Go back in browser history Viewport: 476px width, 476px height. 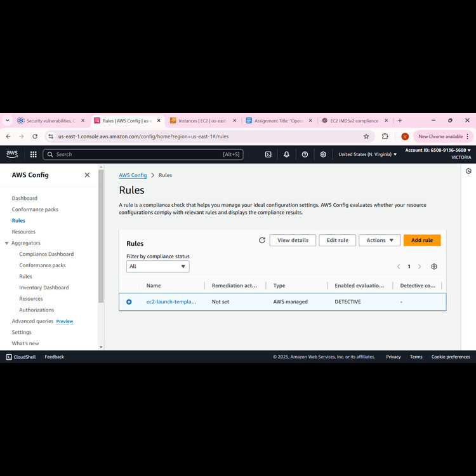tap(8, 136)
